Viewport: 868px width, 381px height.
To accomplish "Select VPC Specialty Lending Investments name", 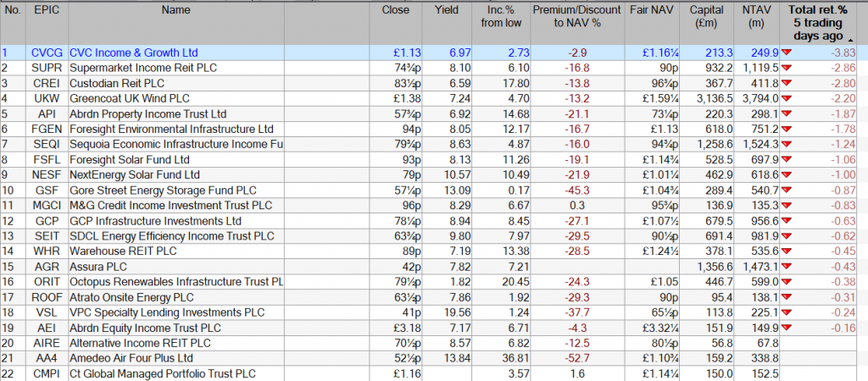I will click(167, 312).
